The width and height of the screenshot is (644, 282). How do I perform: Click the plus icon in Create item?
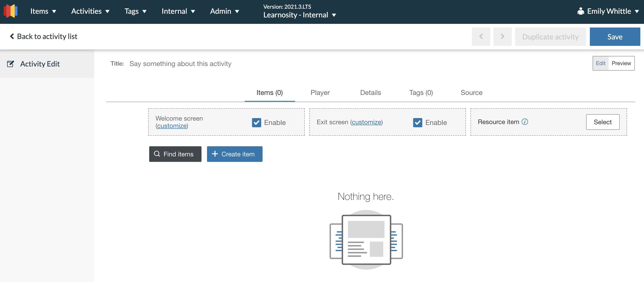215,154
